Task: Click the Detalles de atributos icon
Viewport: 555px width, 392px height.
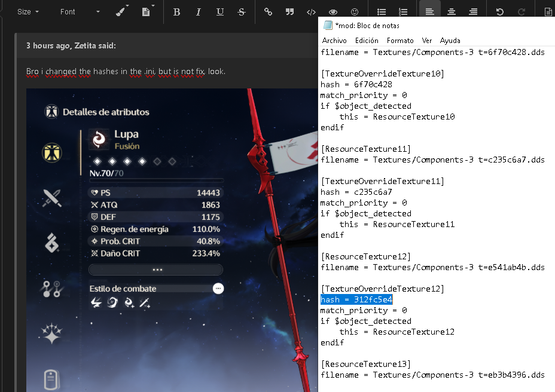Action: click(x=51, y=112)
